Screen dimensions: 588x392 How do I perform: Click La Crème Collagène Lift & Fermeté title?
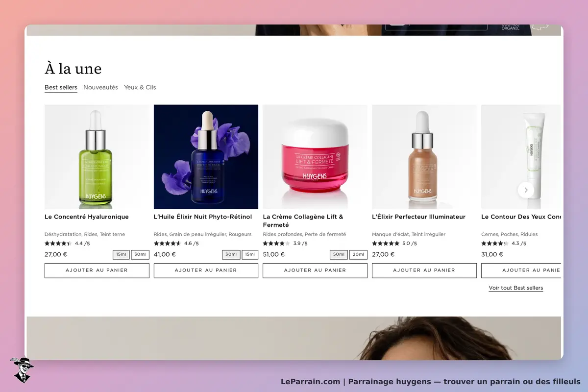coord(303,221)
